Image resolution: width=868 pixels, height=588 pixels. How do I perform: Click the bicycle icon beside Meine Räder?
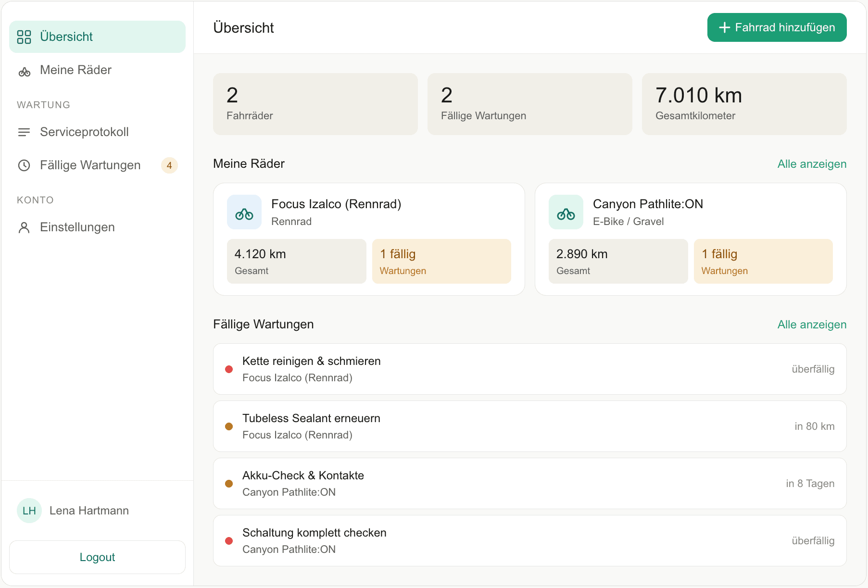tap(24, 72)
